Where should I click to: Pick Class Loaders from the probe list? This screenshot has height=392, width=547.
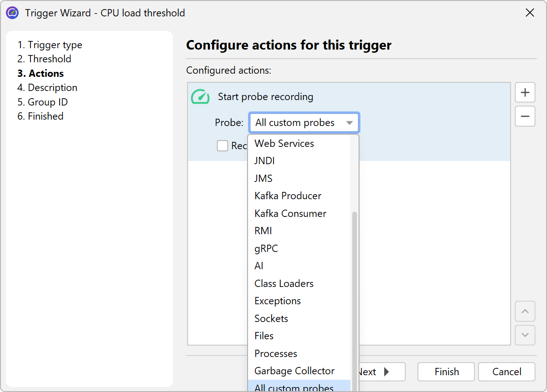point(284,284)
